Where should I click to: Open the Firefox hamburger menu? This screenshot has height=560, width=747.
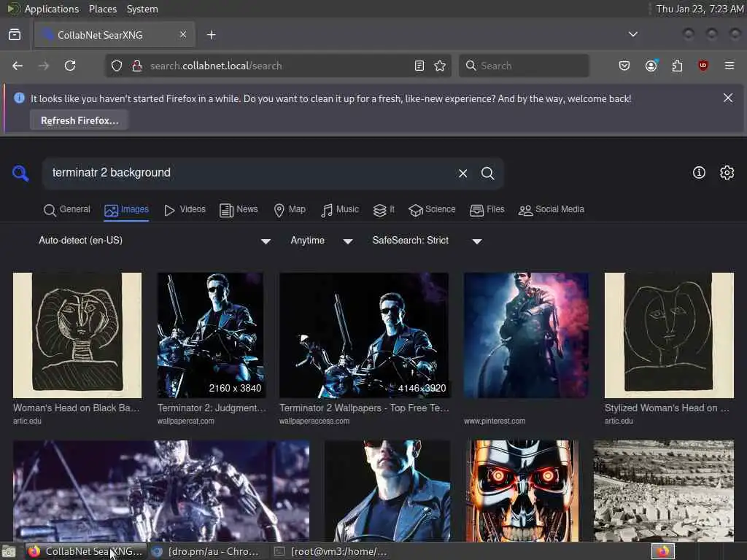click(x=729, y=66)
